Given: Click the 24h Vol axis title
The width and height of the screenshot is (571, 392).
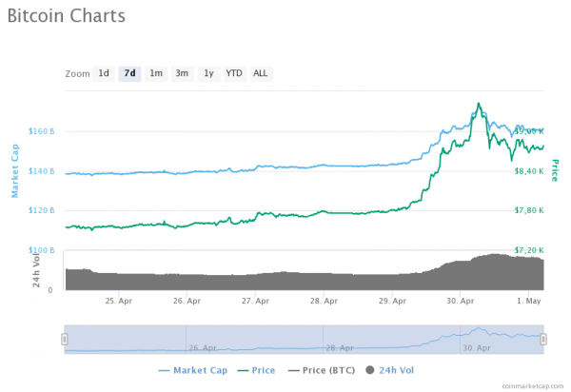Looking at the screenshot, I should [36, 269].
